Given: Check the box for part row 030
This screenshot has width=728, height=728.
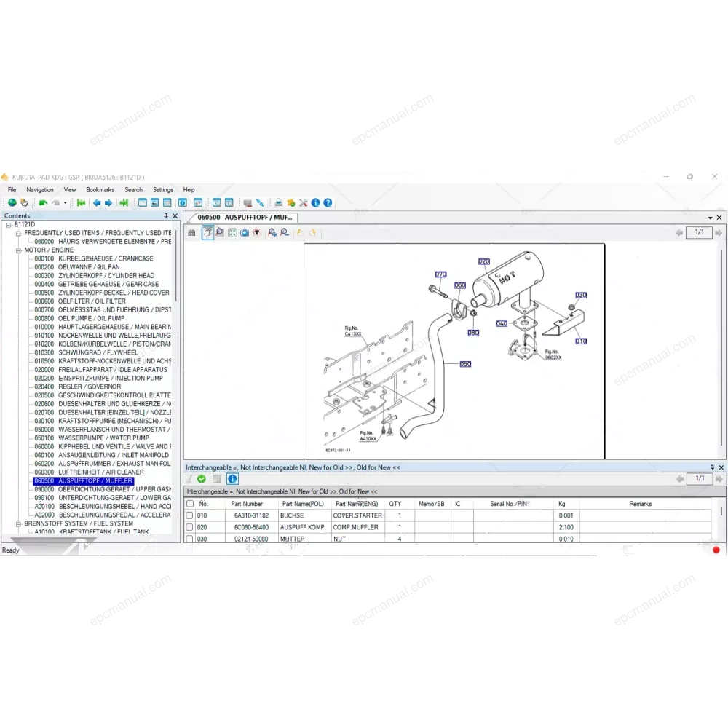Looking at the screenshot, I should coord(189,539).
